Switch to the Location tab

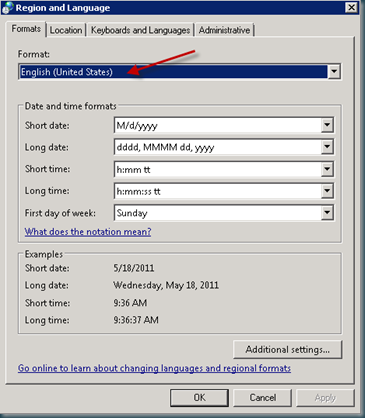(66, 30)
